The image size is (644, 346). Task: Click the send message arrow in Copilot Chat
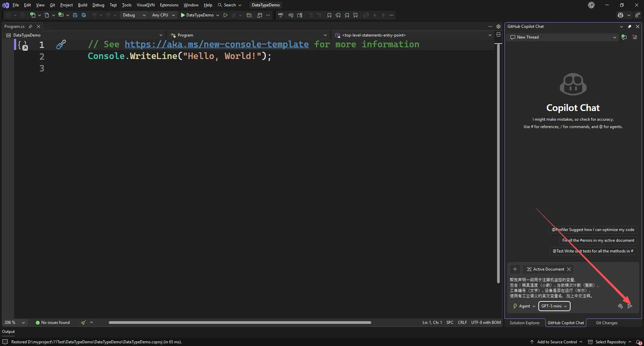click(x=630, y=306)
